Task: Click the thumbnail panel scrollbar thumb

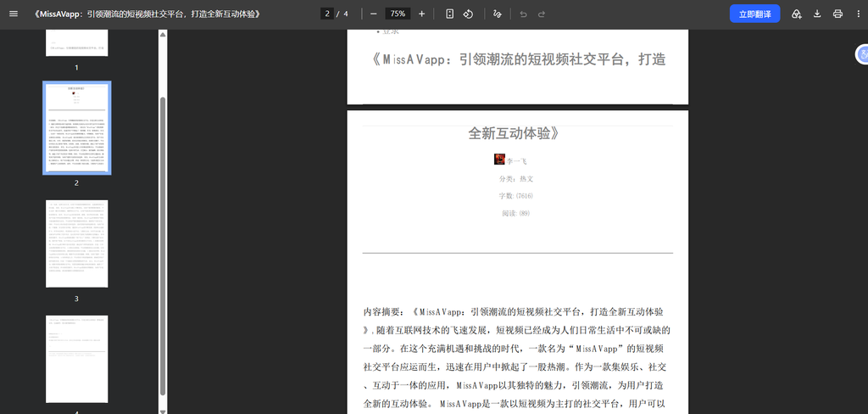Action: pyautogui.click(x=163, y=246)
